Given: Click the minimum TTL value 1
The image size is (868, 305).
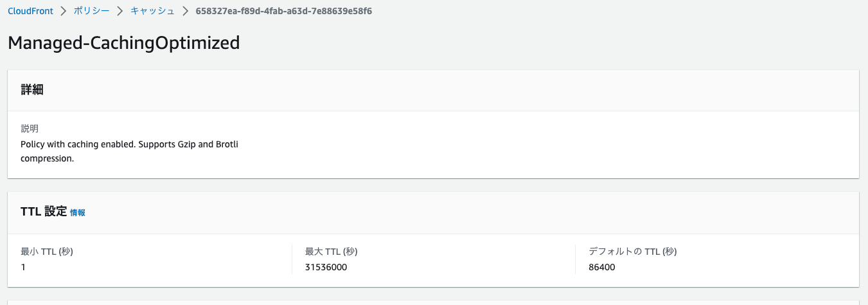Looking at the screenshot, I should click(23, 267).
